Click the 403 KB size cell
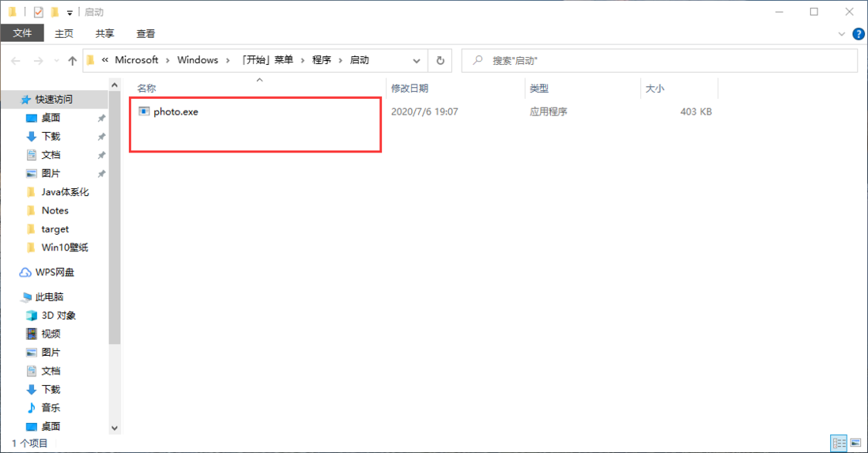The image size is (868, 453). tap(696, 111)
